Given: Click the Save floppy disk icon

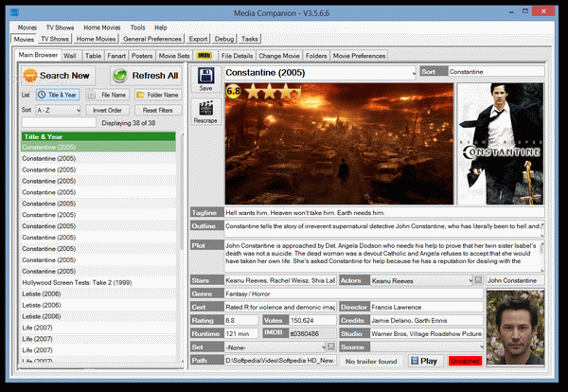Looking at the screenshot, I should 205,76.
